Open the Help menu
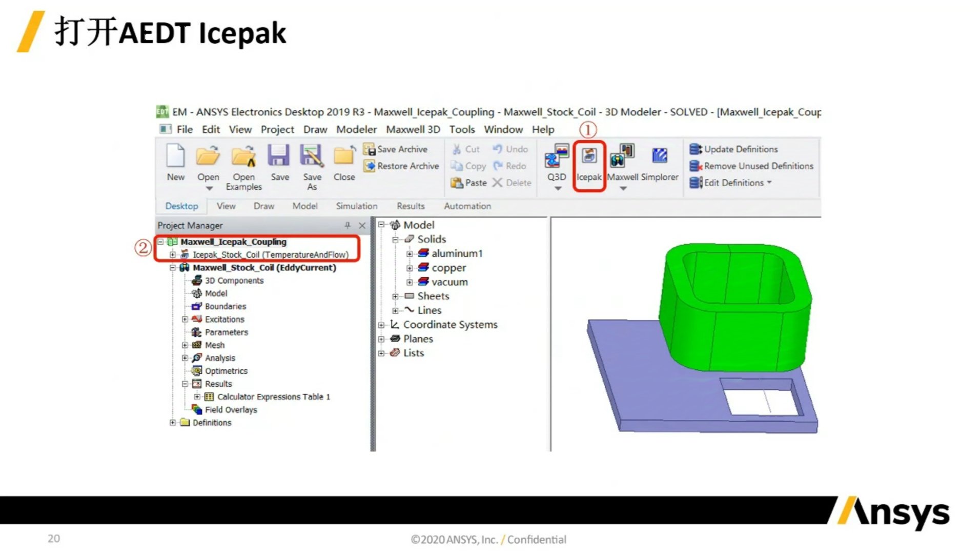Viewport: 980px width, 554px height. click(x=543, y=130)
